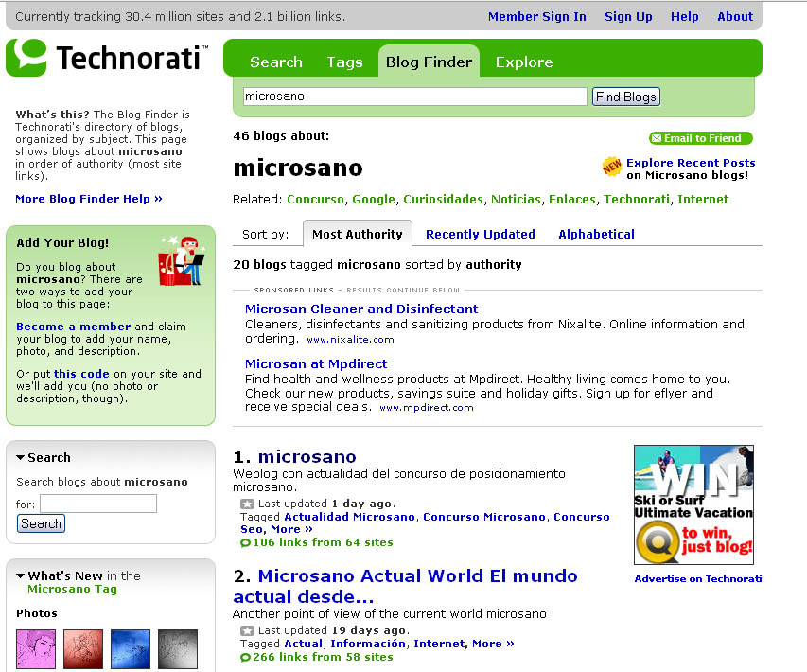807x672 pixels.
Task: Sort blogs Alphabetical
Action: tap(596, 235)
